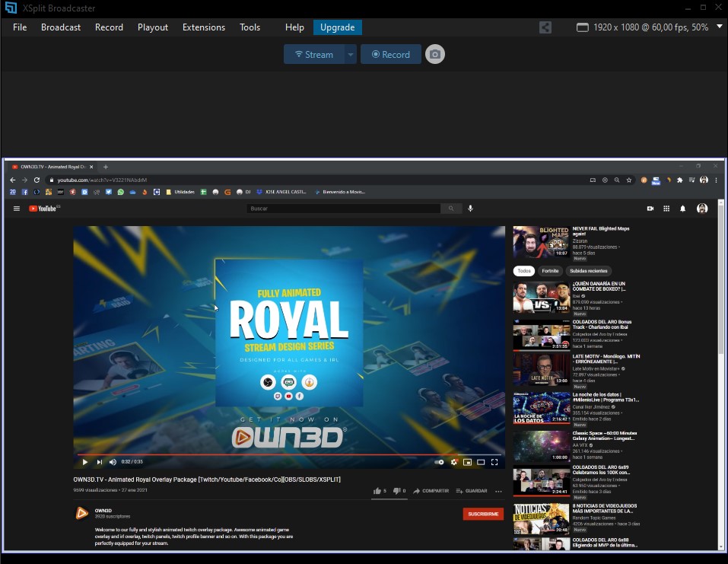Open the YouTube hamburger guide menu
Image resolution: width=728 pixels, height=564 pixels.
[17, 209]
